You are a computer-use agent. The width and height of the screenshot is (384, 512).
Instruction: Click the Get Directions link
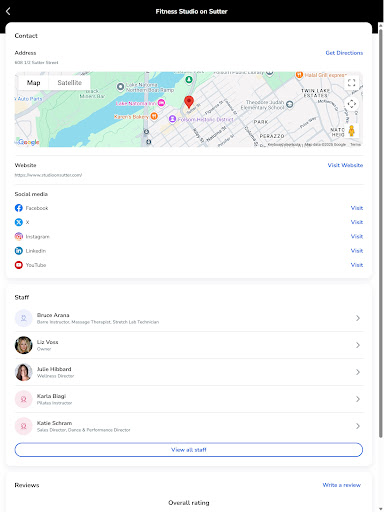(x=344, y=53)
